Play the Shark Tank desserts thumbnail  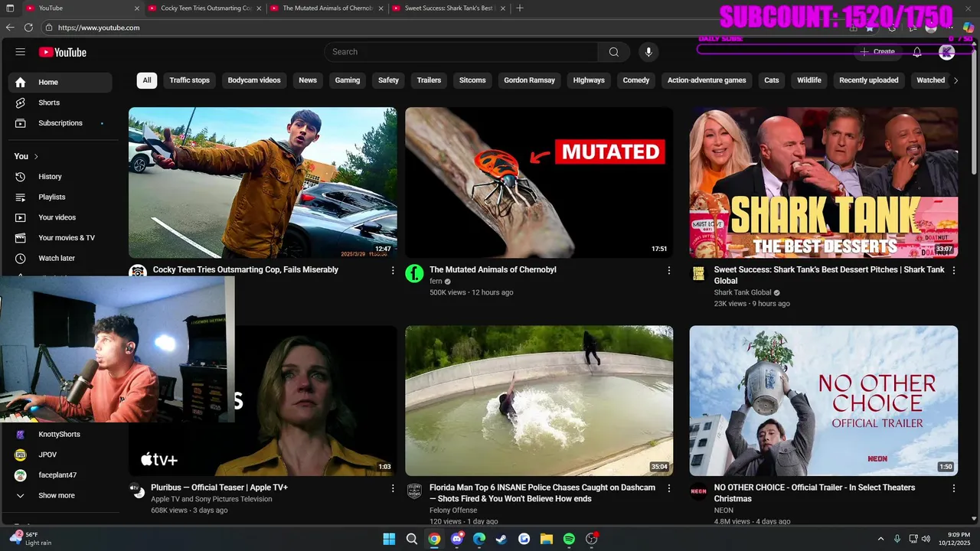(x=824, y=183)
